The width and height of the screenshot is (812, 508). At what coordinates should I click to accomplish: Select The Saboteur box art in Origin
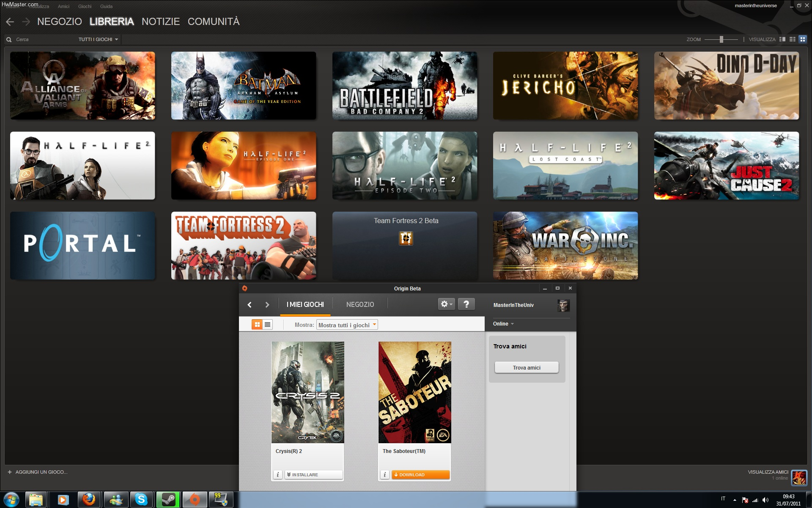coord(415,392)
